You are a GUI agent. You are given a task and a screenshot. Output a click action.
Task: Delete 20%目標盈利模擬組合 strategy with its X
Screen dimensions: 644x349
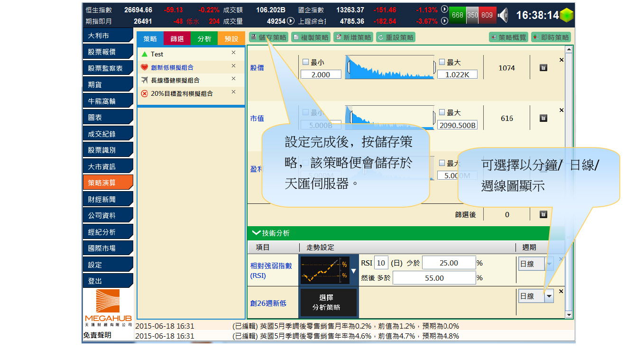233,92
